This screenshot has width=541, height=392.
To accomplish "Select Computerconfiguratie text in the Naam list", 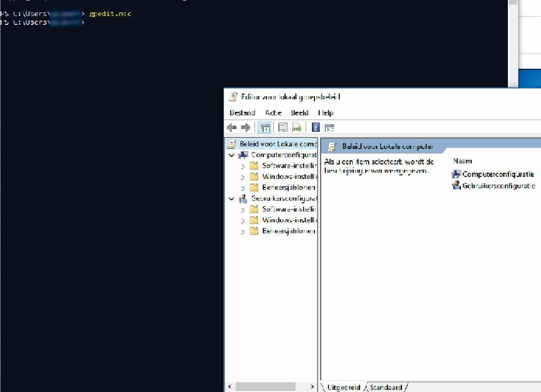I will tap(498, 174).
